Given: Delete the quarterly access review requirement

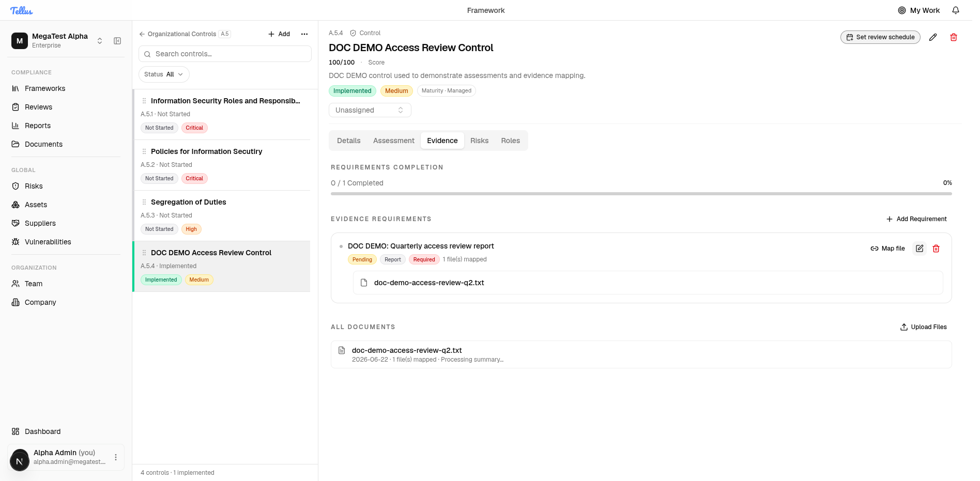Looking at the screenshot, I should [x=936, y=249].
